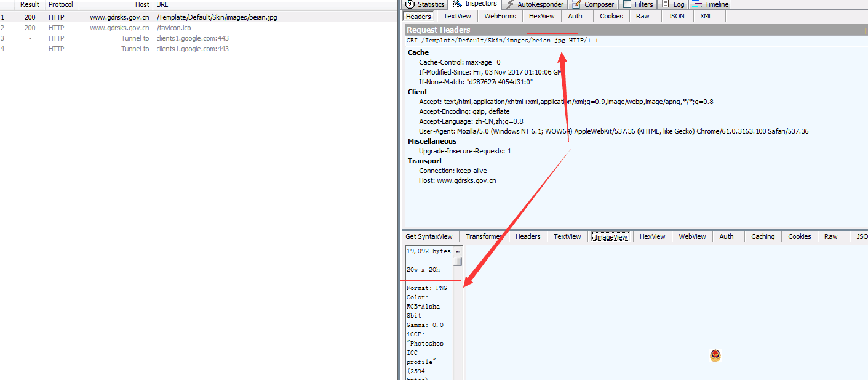Image resolution: width=868 pixels, height=380 pixels.
Task: Switch to the response Caching tab
Action: (x=763, y=236)
